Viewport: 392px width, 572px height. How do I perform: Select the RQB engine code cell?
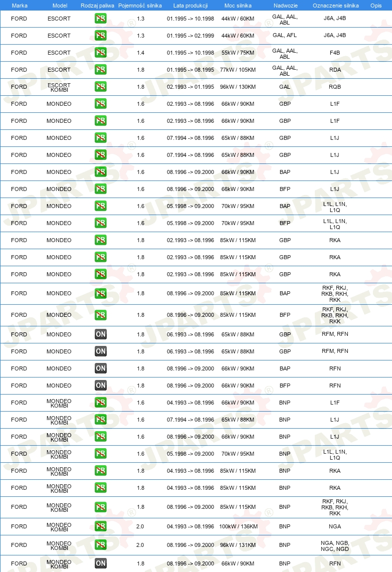pyautogui.click(x=335, y=87)
